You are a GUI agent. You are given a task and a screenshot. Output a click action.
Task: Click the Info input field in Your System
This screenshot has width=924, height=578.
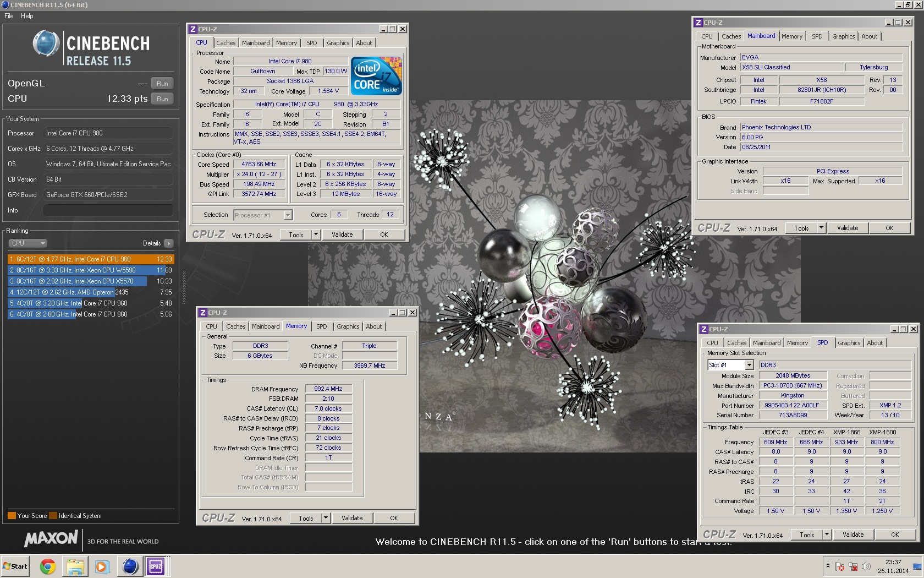click(108, 210)
